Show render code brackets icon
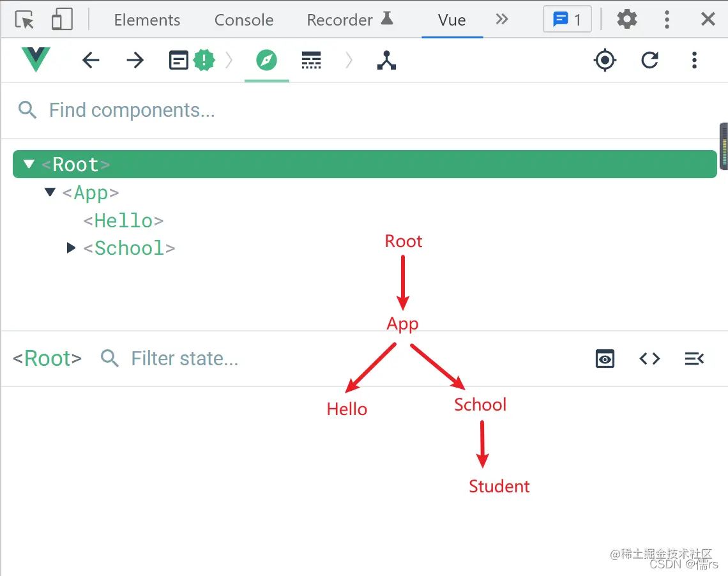Image resolution: width=728 pixels, height=576 pixels. point(649,359)
